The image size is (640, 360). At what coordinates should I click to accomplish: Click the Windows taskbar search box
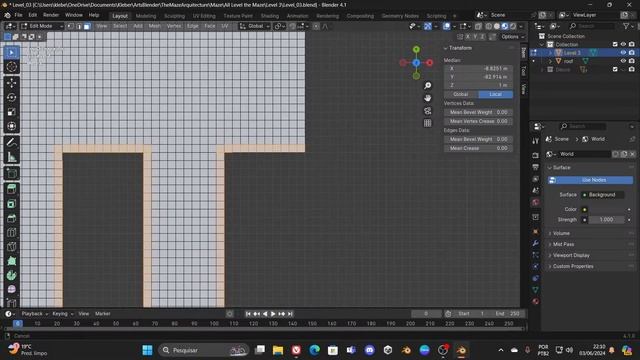tap(204, 350)
